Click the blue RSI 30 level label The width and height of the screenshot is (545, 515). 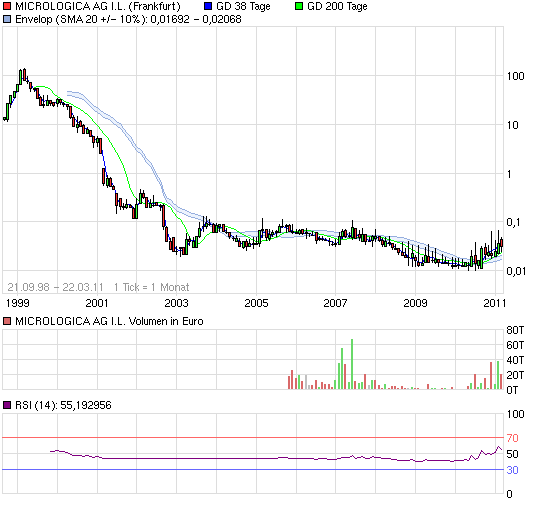512,470
